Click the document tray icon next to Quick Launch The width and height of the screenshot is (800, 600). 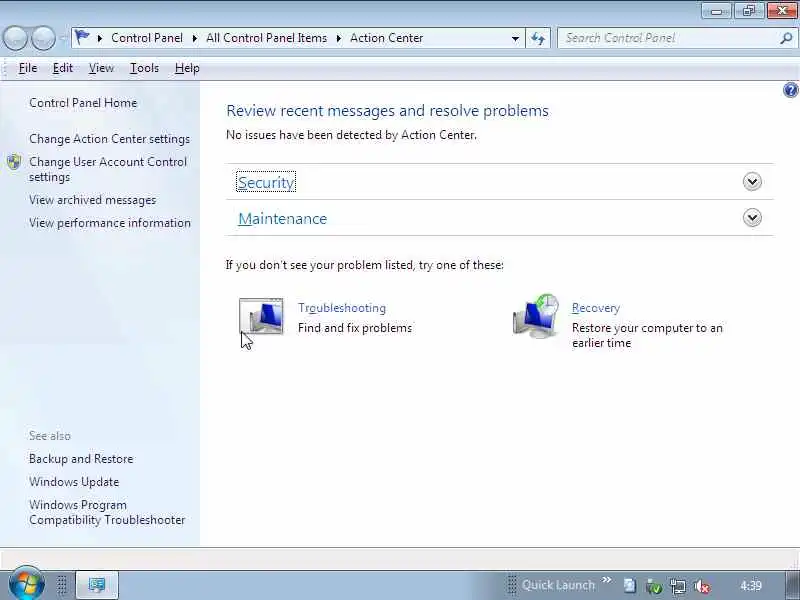[x=630, y=585]
